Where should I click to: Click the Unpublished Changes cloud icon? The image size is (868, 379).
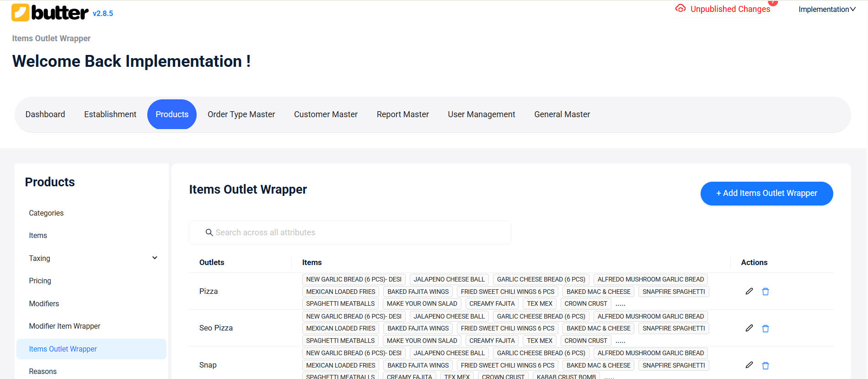click(x=680, y=9)
